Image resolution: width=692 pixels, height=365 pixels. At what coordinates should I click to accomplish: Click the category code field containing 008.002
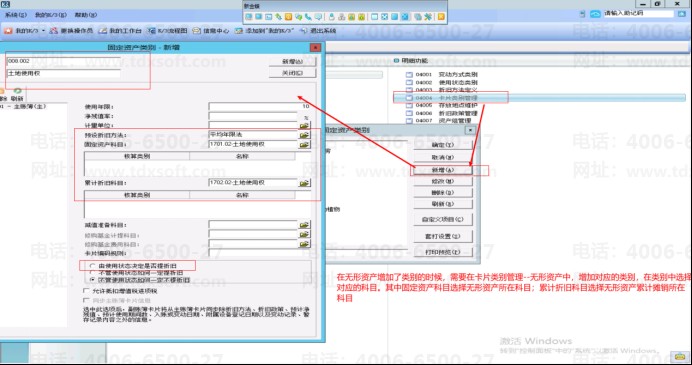tap(64, 61)
